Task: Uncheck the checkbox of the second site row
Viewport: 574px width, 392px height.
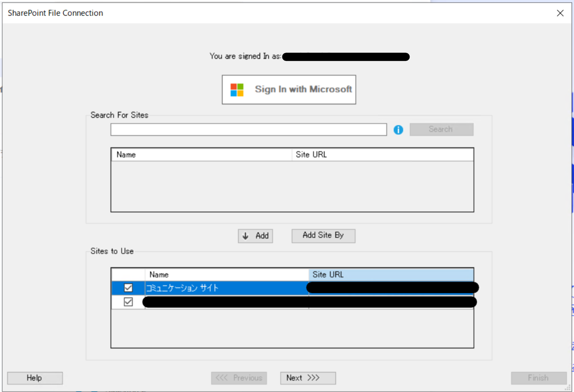Action: coord(128,302)
